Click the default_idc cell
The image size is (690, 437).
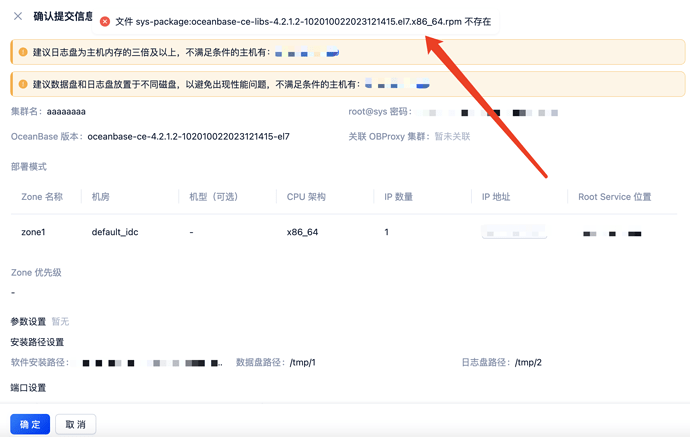point(115,232)
